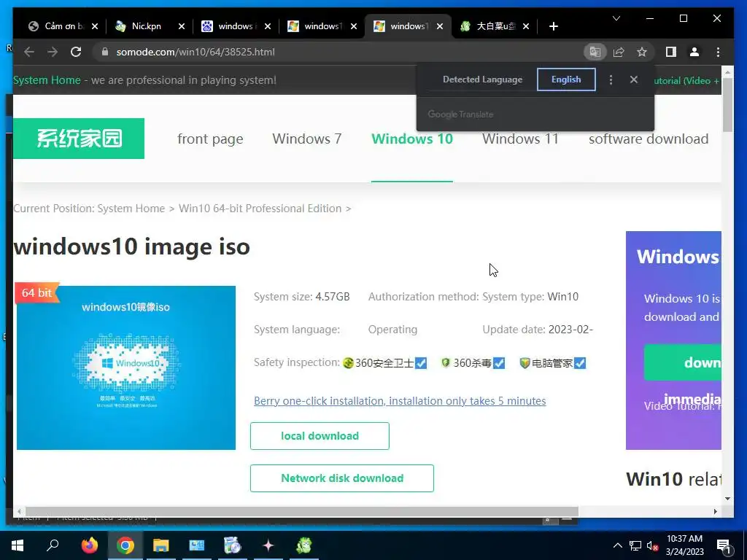
Task: Show hidden system tray icons
Action: pyautogui.click(x=617, y=545)
